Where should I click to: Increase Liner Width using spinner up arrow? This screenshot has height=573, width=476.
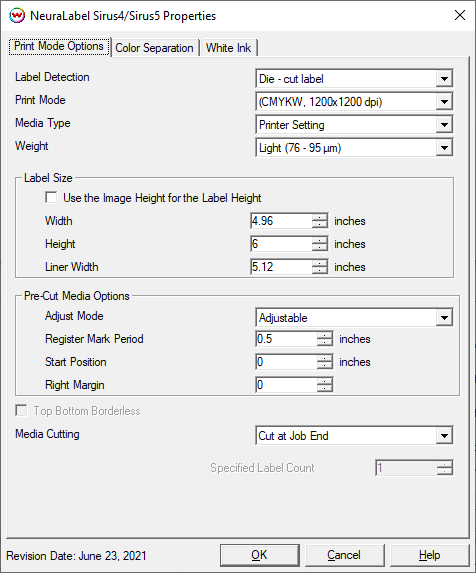(320, 263)
